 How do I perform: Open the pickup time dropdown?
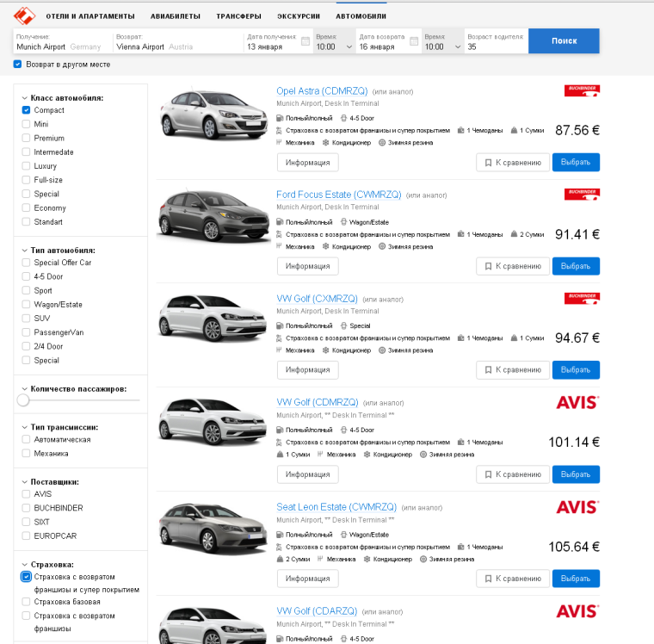point(335,46)
